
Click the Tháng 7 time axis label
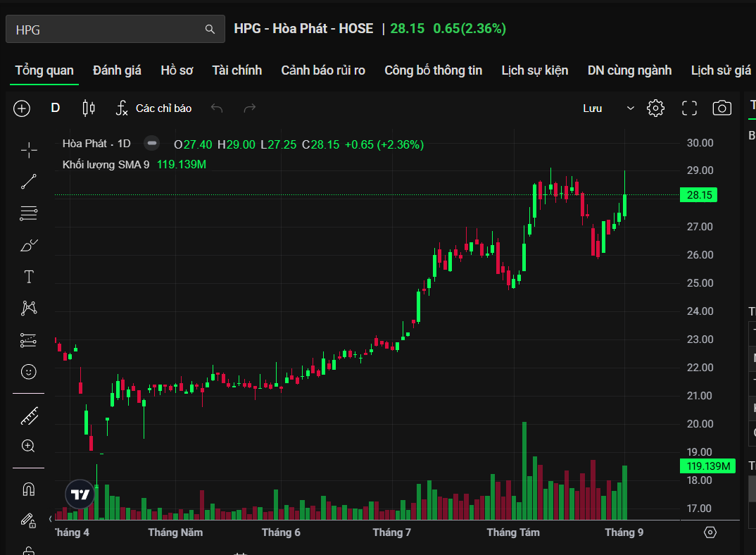pyautogui.click(x=392, y=532)
